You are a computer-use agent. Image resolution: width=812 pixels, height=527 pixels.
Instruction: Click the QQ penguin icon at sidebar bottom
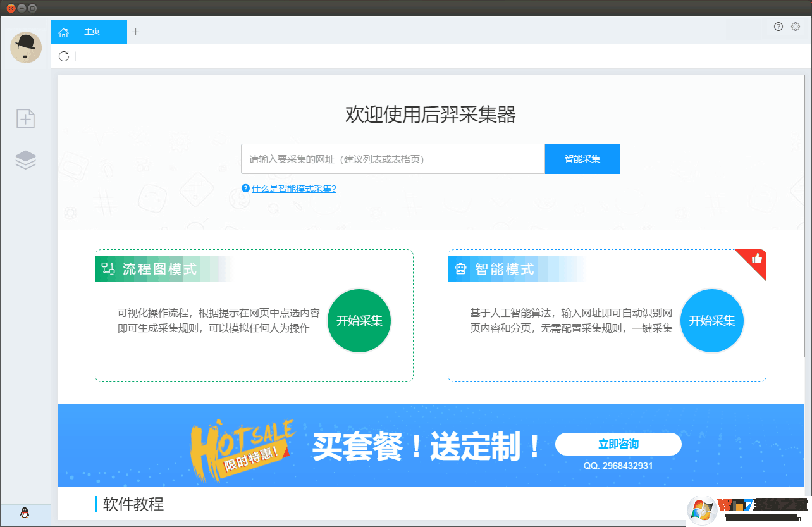(x=25, y=514)
